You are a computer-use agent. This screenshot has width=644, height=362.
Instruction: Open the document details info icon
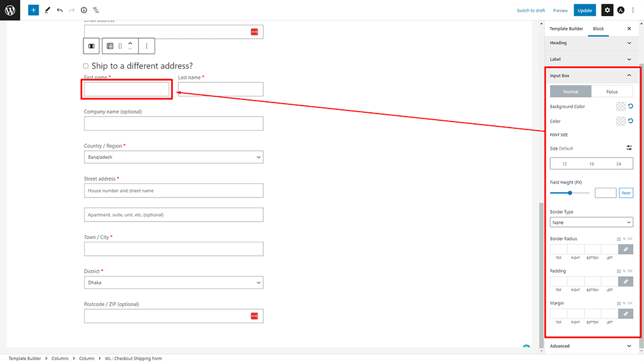pyautogui.click(x=84, y=10)
